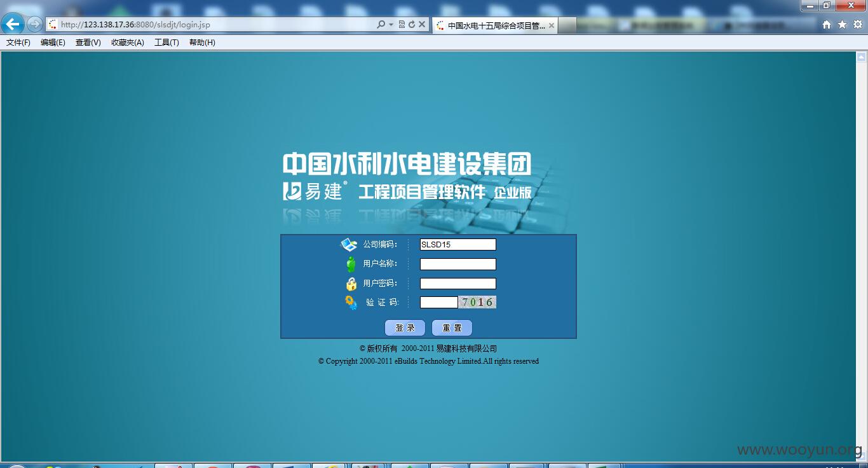Screen dimensions: 868x468
Task: Click the 中国水利水电建设集团 heading
Action: (x=407, y=163)
